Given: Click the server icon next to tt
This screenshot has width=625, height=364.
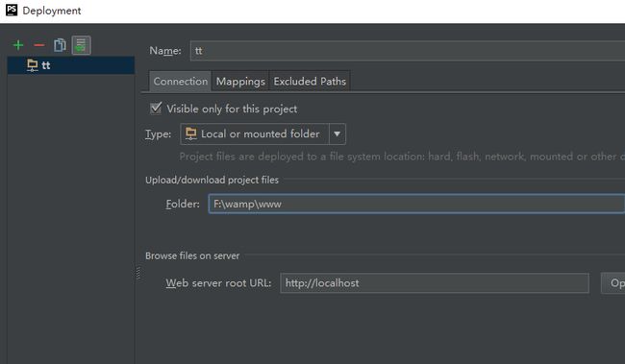Looking at the screenshot, I should (33, 65).
